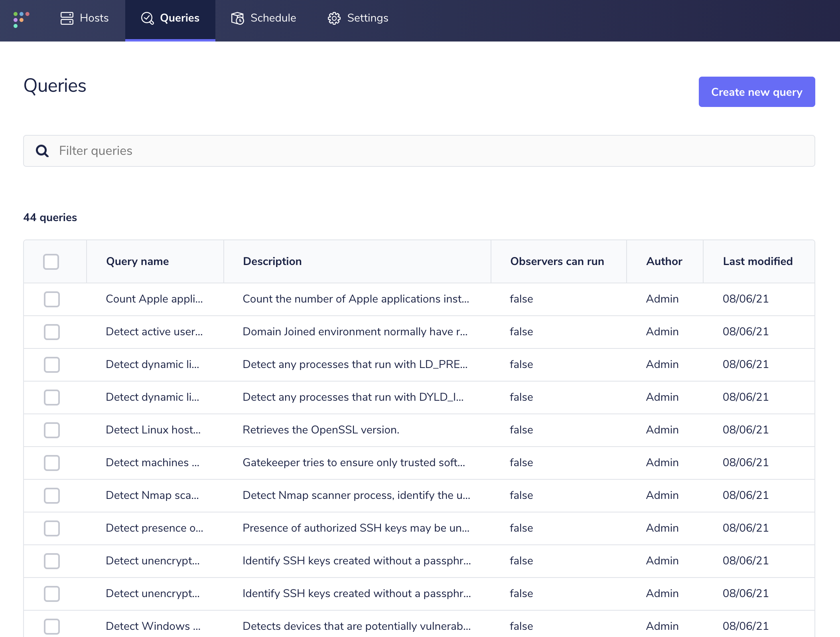The width and height of the screenshot is (840, 637).
Task: Check the Detect Nmap sca... row checkbox
Action: [x=52, y=496]
